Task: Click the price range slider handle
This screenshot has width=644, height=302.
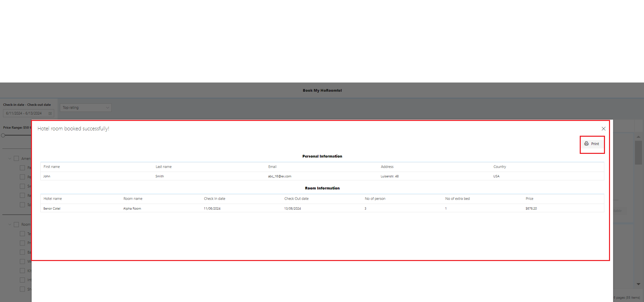Action: [3, 135]
